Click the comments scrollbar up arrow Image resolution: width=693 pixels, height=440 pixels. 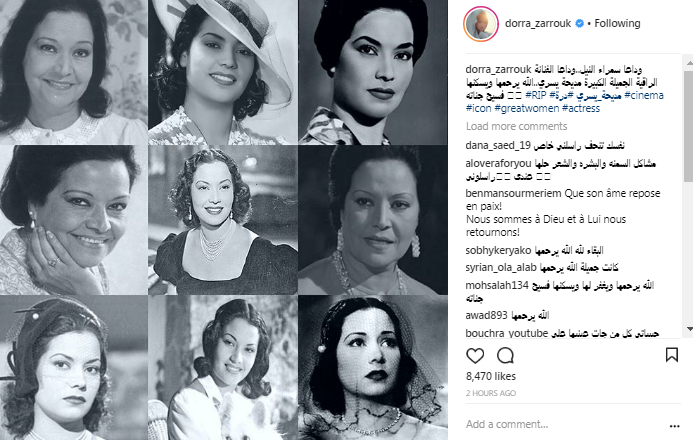click(689, 63)
